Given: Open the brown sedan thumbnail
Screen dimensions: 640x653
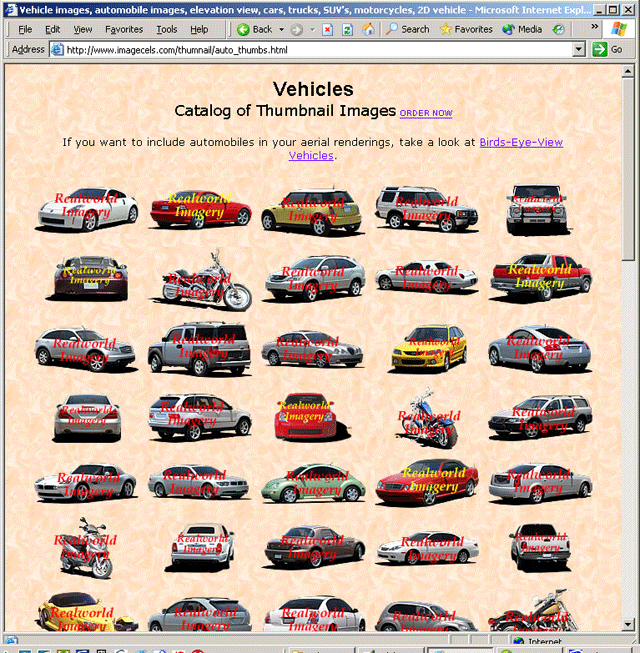Looking at the screenshot, I should coord(315,547).
